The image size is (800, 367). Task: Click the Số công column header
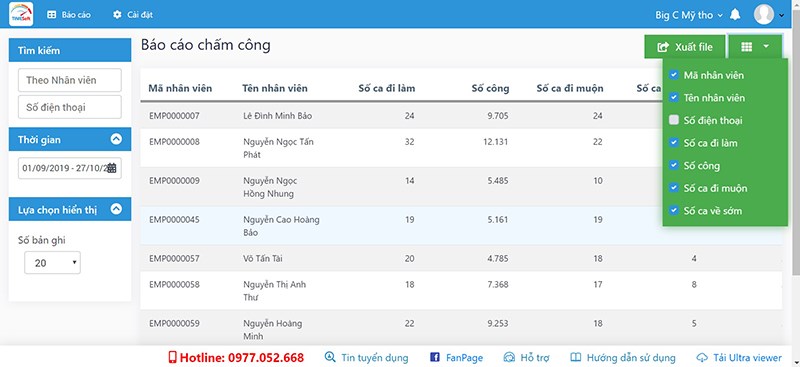(490, 88)
